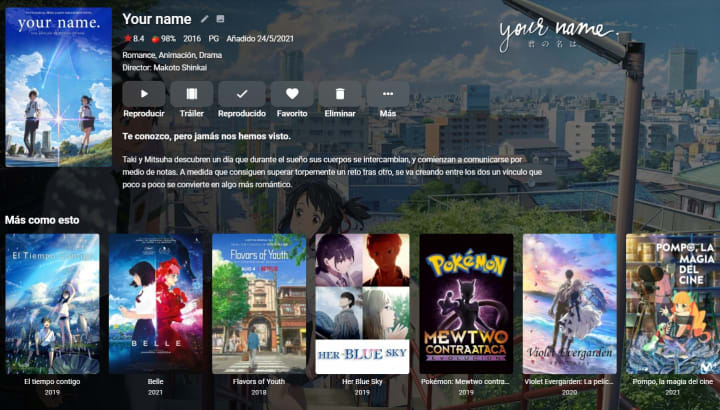720x410 pixels.
Task: Click the 'Belle' title under poster
Action: coord(156,382)
